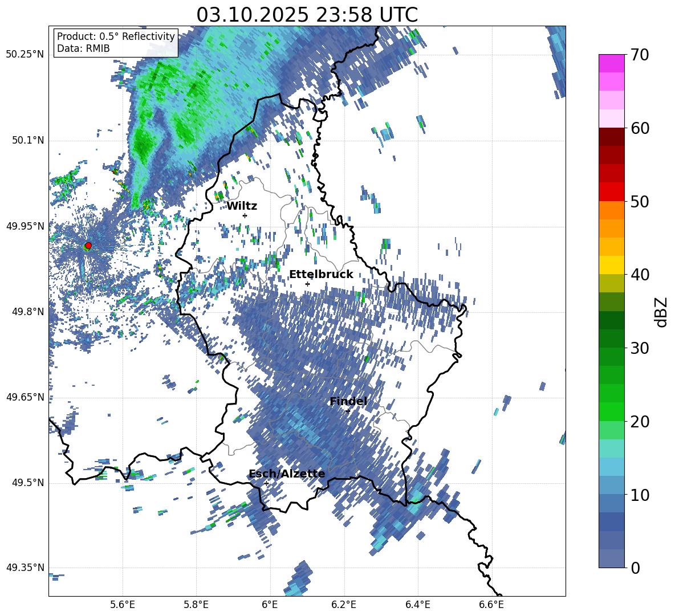Click the 50.25°N latitude label
This screenshot has width=675, height=616.
[x=25, y=55]
